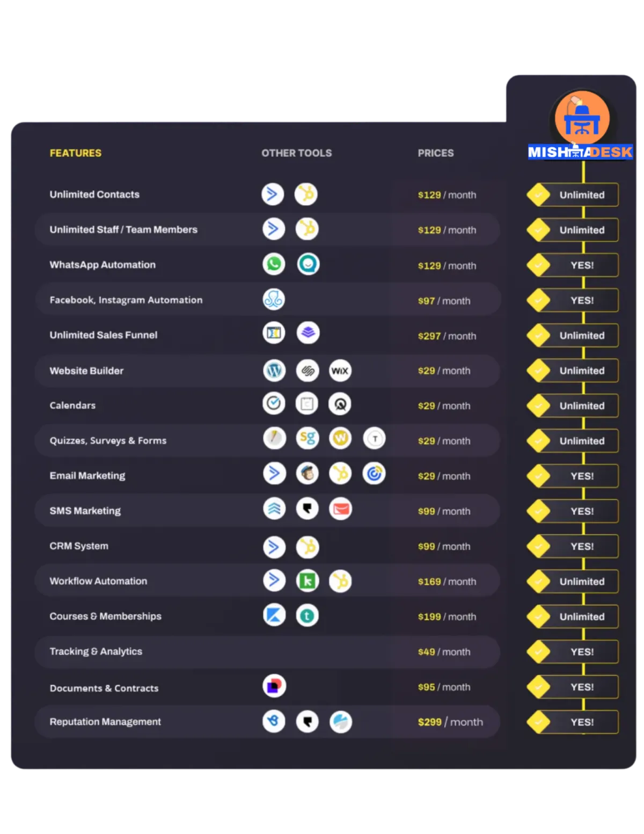Click the OTHER TOOLS column header

coord(297,153)
